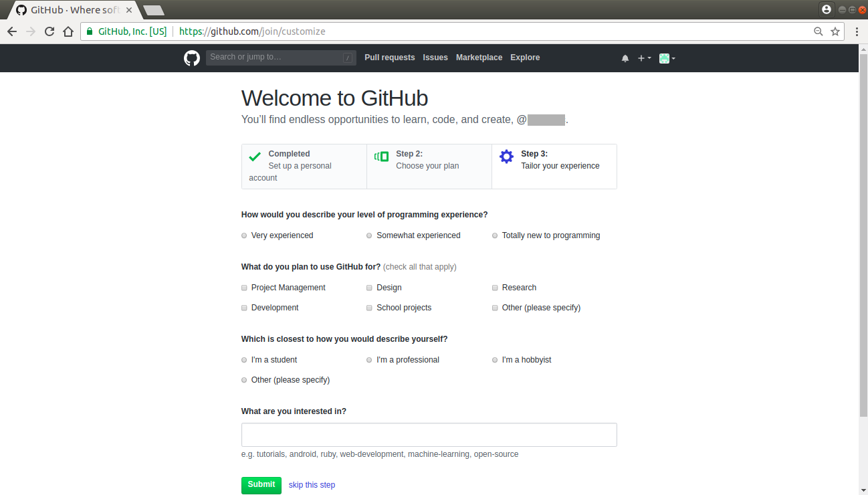Click the green Submit button
The image size is (868, 495).
coord(261,485)
